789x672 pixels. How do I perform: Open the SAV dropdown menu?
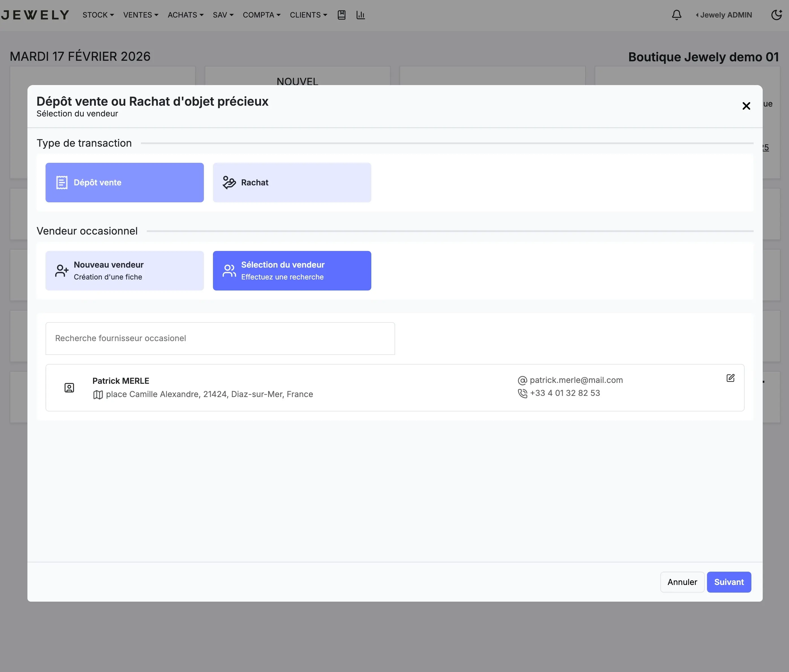coord(223,15)
